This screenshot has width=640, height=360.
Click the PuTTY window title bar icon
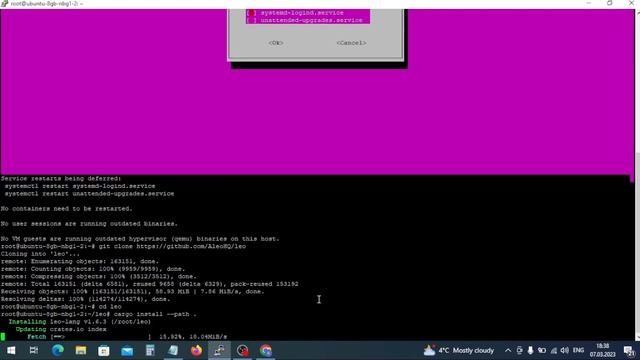point(4,3)
